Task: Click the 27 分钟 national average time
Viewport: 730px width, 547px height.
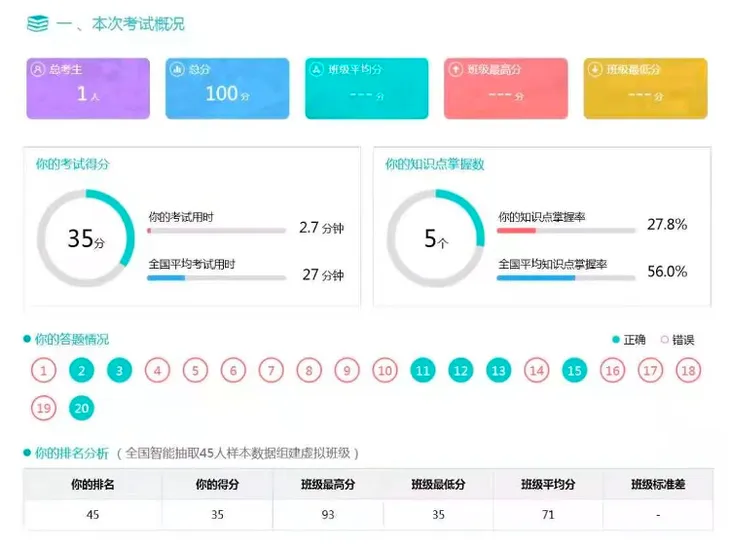Action: (323, 275)
